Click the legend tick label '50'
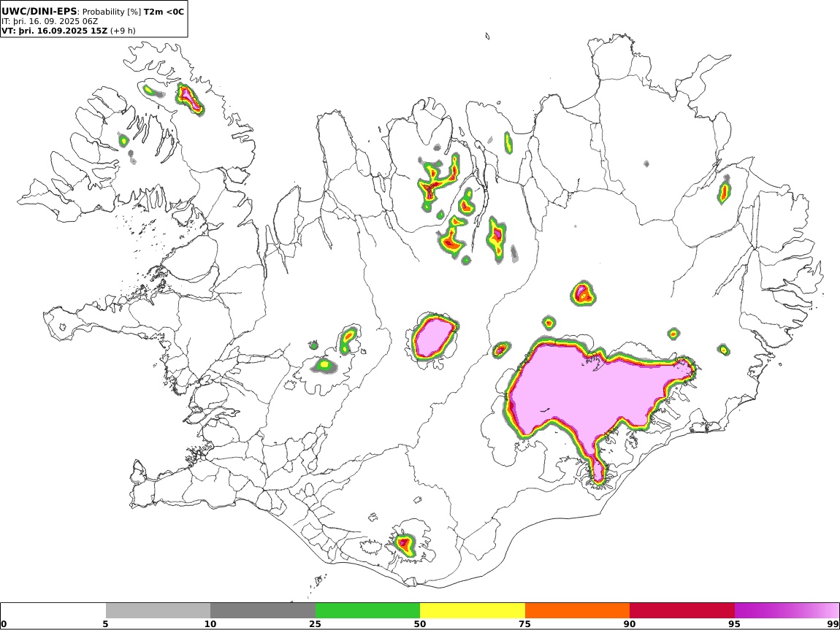Viewport: 840px width, 630px height. click(420, 624)
